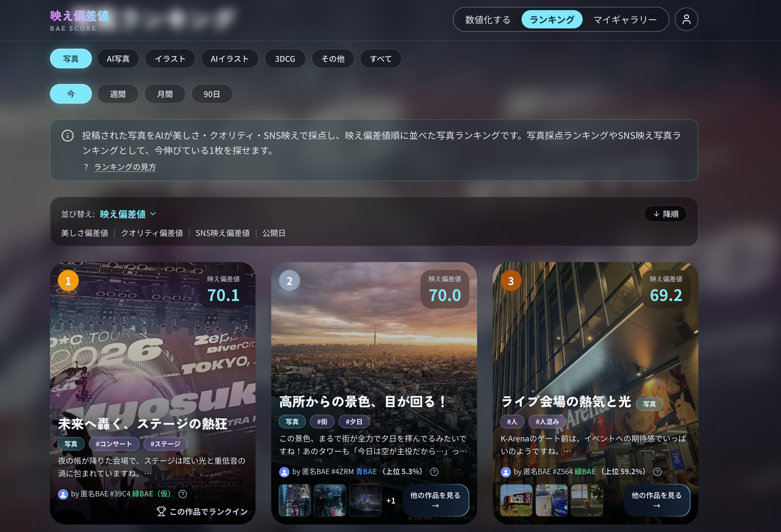Click avatar icon of 匿名BAE #39C4
Screen dimensions: 781x532
[63, 494]
